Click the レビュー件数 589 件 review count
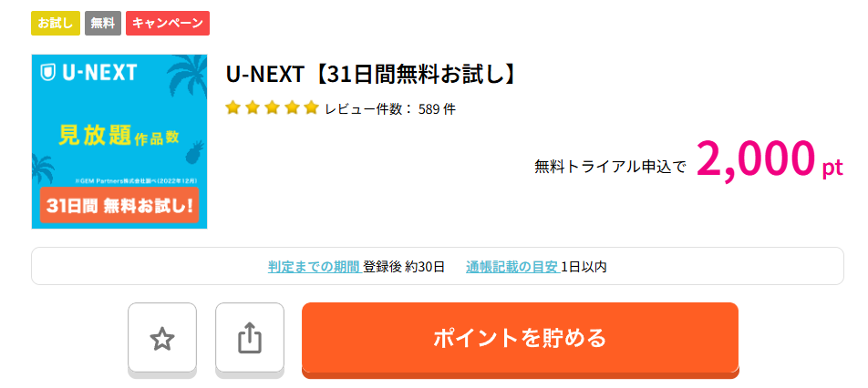Image resolution: width=868 pixels, height=388 pixels. [390, 109]
